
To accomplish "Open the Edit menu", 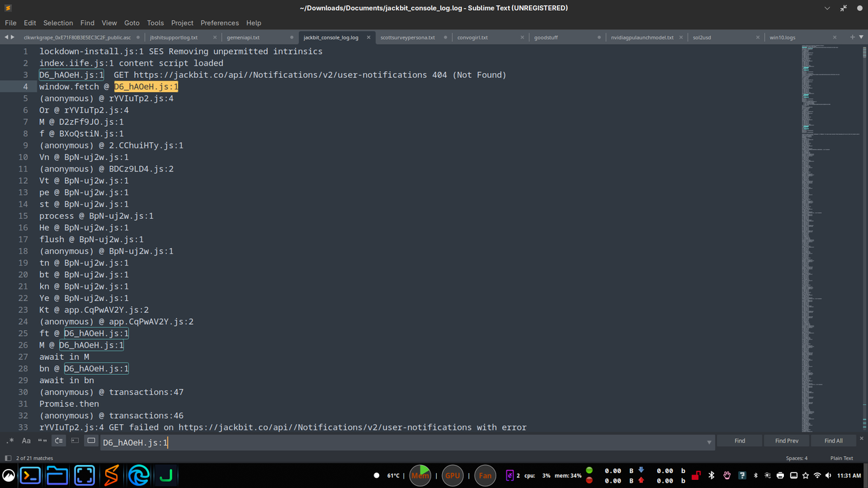I will pos(30,23).
